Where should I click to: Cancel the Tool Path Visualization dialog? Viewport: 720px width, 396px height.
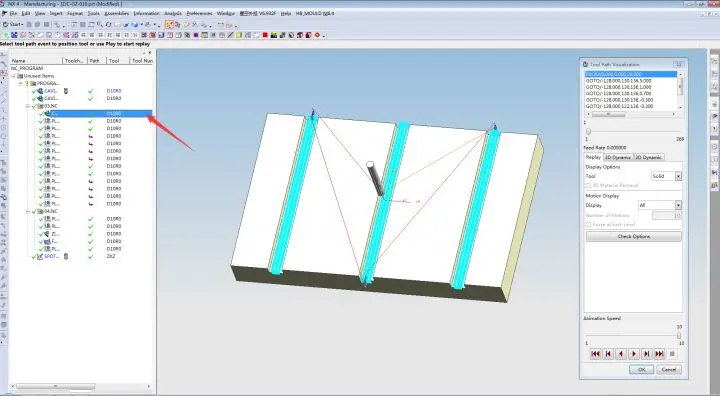(x=669, y=369)
